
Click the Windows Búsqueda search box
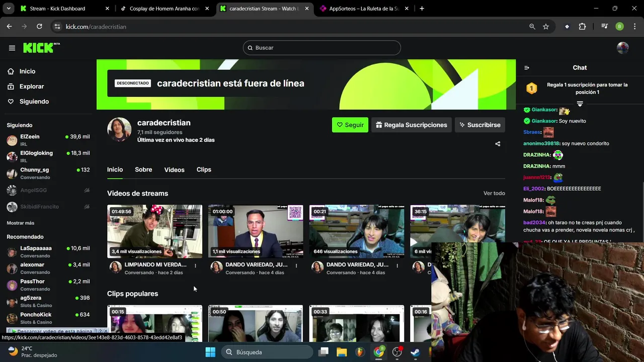266,352
